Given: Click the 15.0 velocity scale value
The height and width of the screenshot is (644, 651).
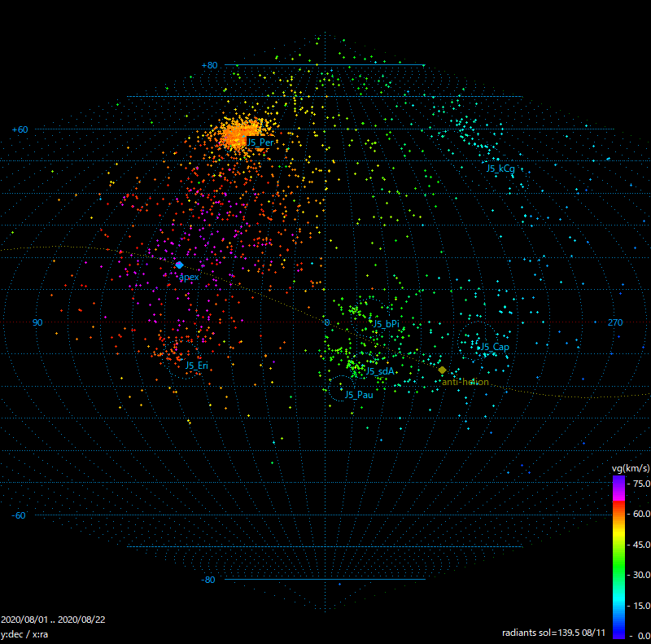Looking at the screenshot, I should [641, 606].
